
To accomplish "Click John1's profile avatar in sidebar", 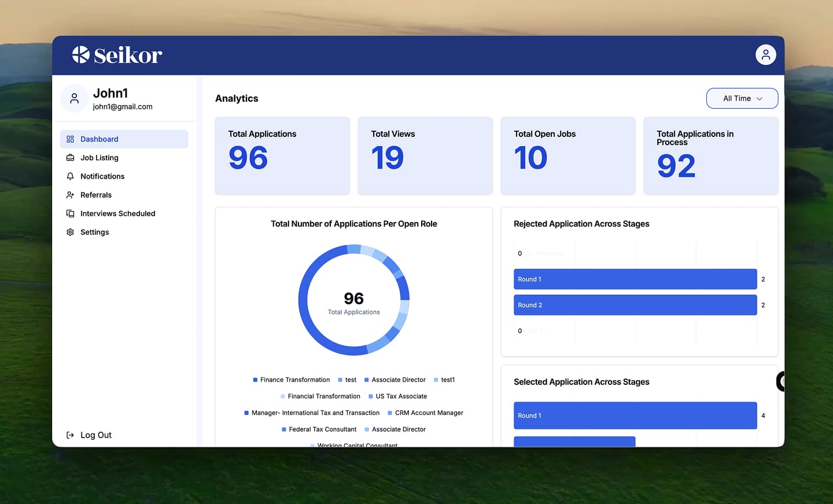I will pos(74,98).
